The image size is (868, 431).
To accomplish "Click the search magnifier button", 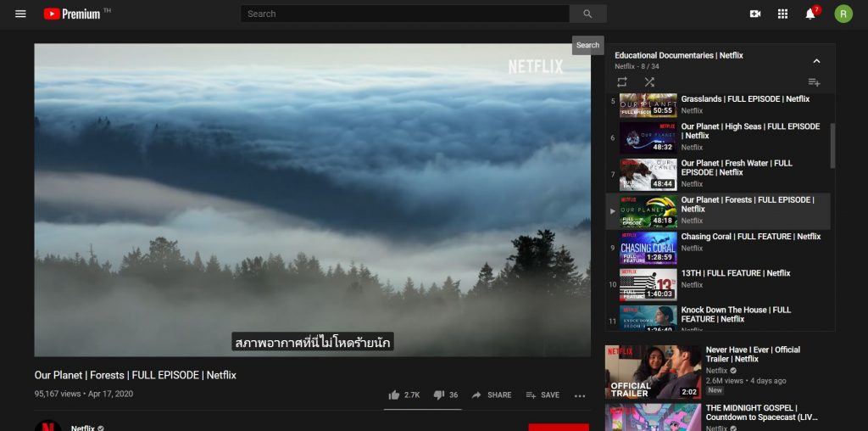I will tap(588, 14).
